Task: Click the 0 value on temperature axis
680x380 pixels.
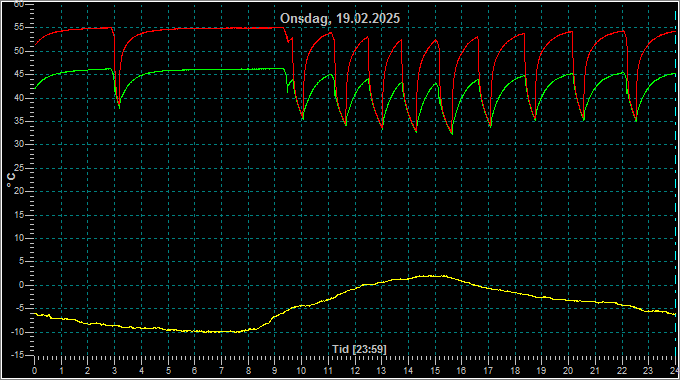Action: coord(21,285)
